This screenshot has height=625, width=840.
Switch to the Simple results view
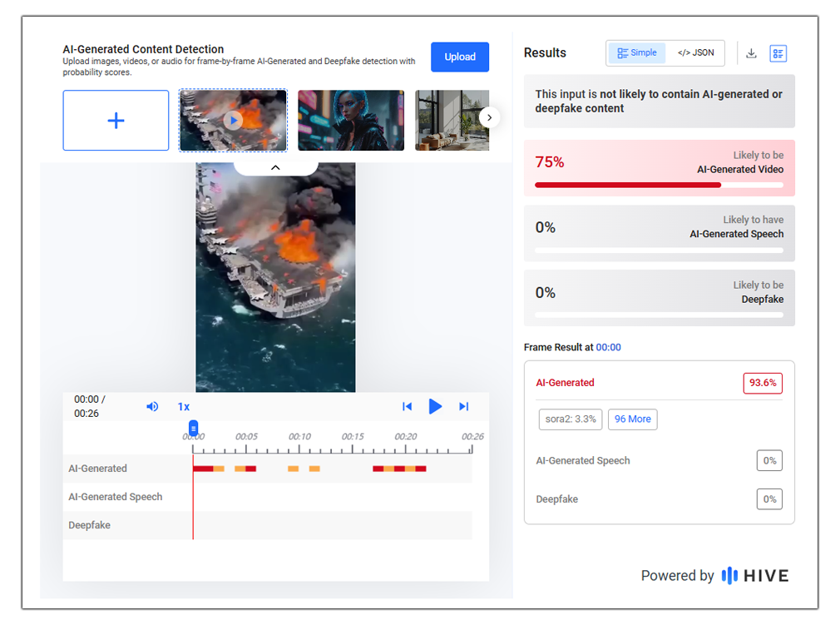pyautogui.click(x=637, y=53)
